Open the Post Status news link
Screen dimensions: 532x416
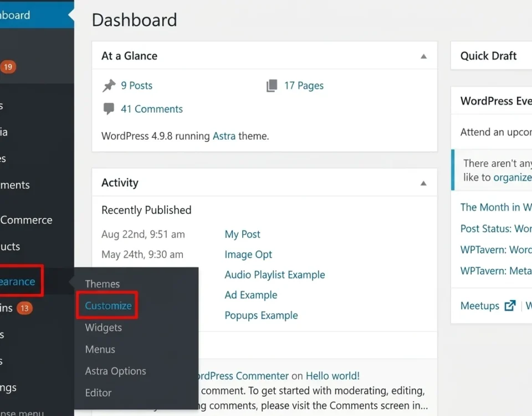495,229
